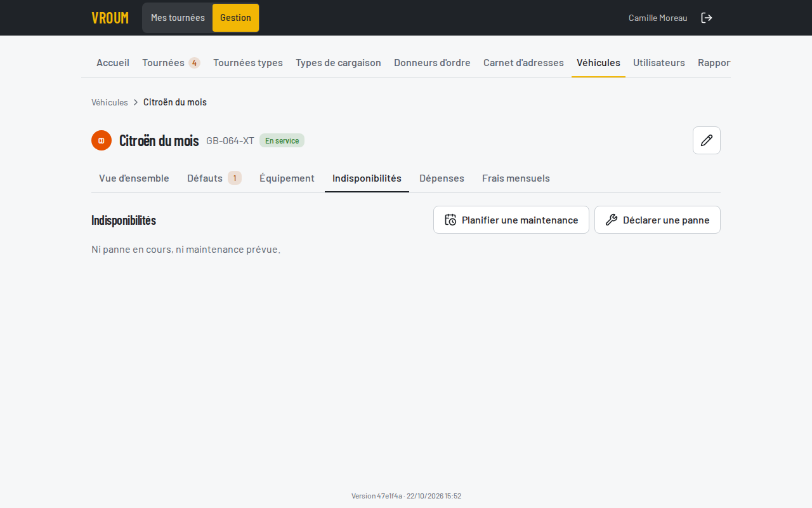This screenshot has width=812, height=508.
Task: Click the breadcrumb chevron separator
Action: [136, 102]
